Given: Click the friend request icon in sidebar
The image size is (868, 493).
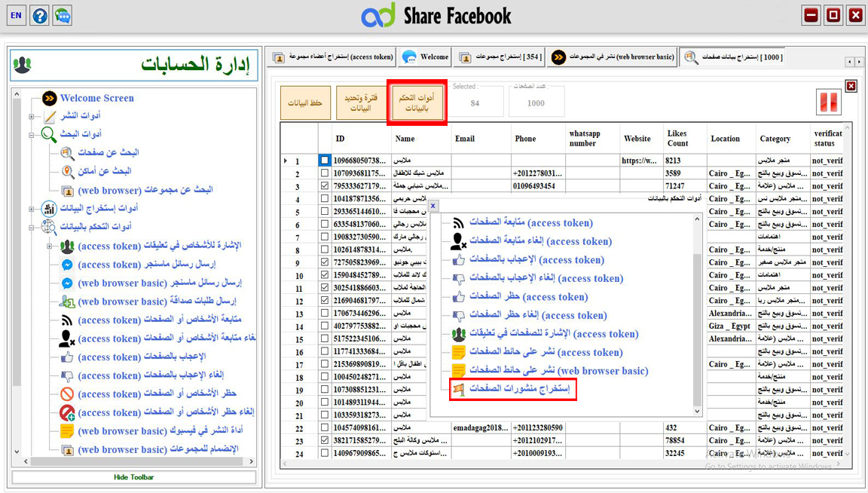Looking at the screenshot, I should (x=67, y=302).
